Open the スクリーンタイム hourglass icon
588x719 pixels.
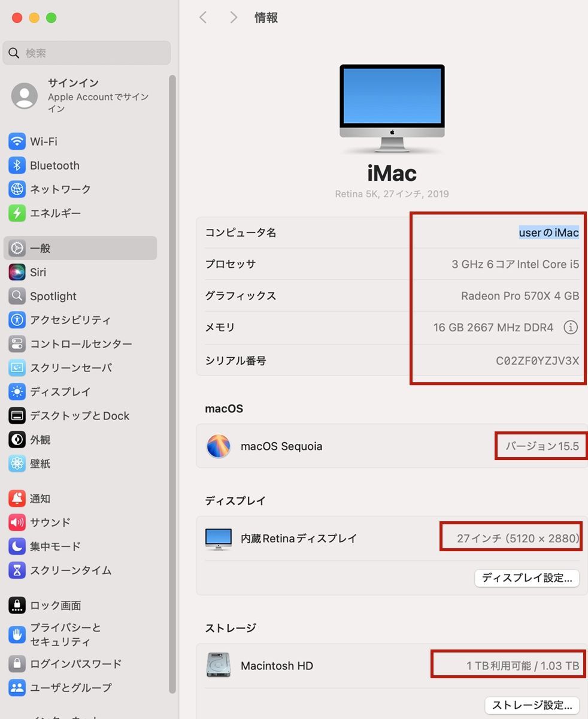click(17, 570)
